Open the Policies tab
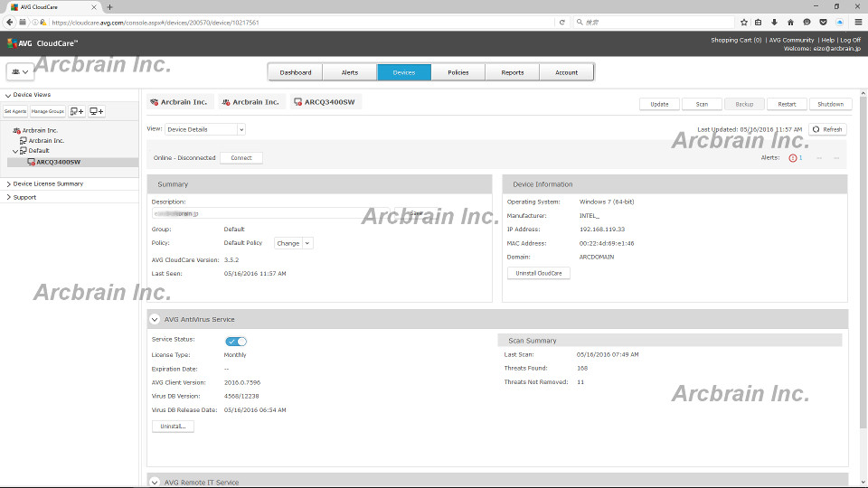Image resolution: width=868 pixels, height=488 pixels. click(x=458, y=72)
